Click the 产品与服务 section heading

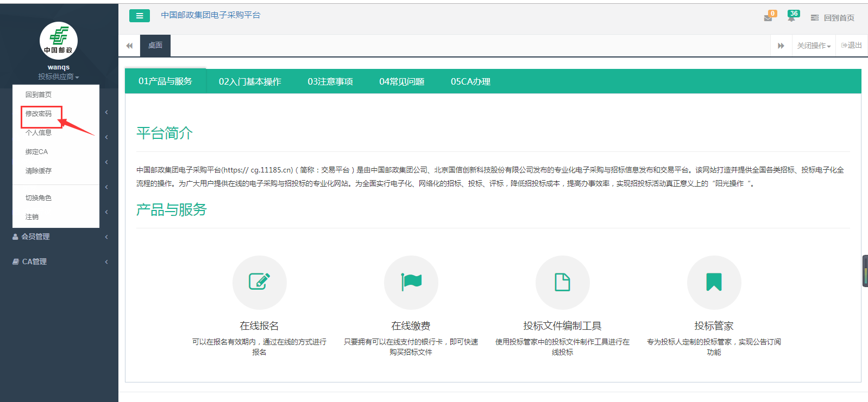[x=172, y=209]
